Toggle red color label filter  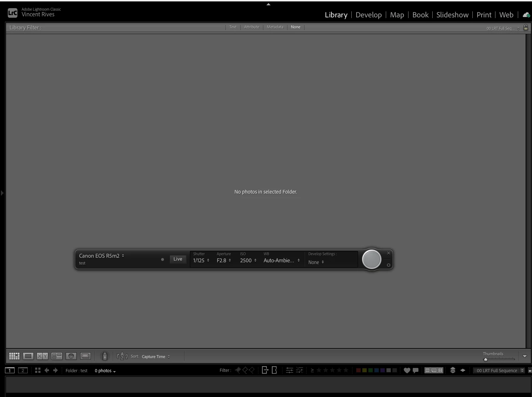[x=358, y=370]
